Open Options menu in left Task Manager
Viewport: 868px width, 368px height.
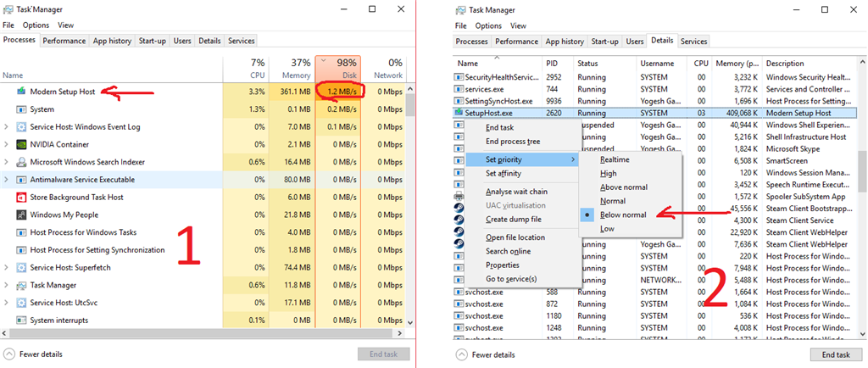[x=36, y=25]
